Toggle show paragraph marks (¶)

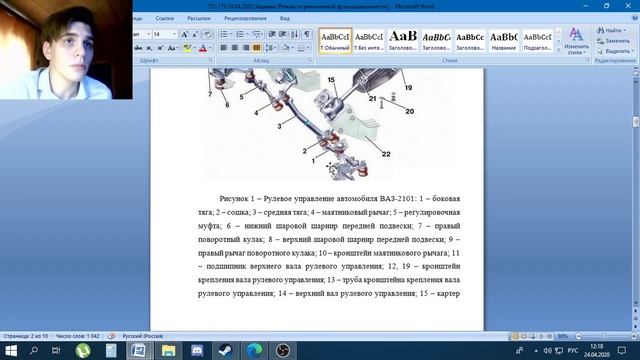[x=307, y=34]
